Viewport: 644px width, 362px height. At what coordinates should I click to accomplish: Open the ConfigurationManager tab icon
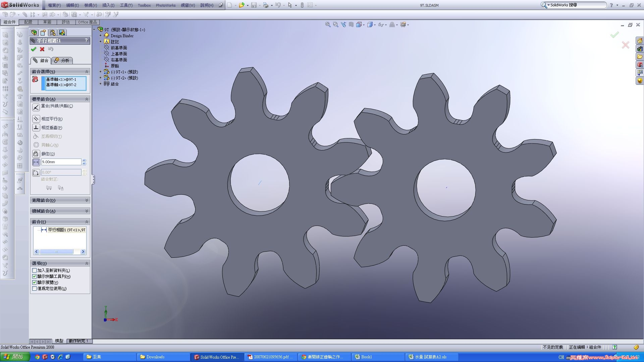pyautogui.click(x=52, y=33)
